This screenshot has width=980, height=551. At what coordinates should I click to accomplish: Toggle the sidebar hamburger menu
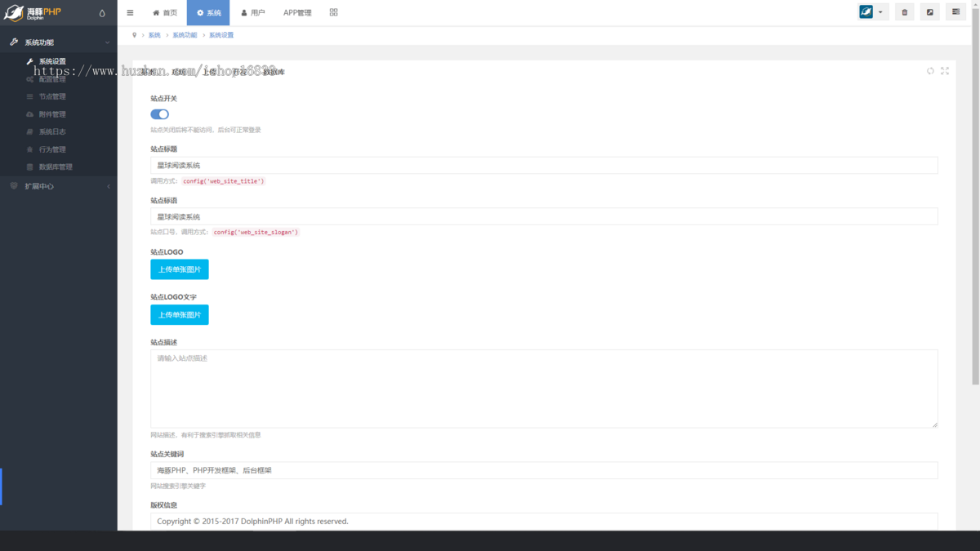[x=130, y=13]
